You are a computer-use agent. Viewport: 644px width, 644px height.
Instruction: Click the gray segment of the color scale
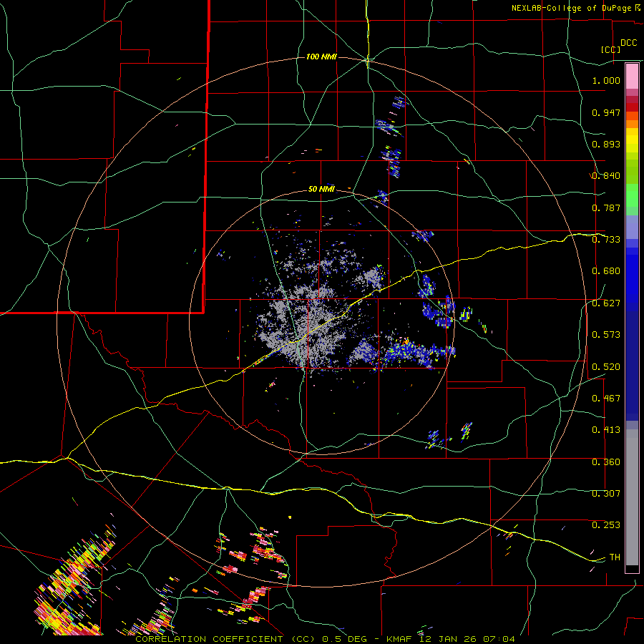[632, 497]
